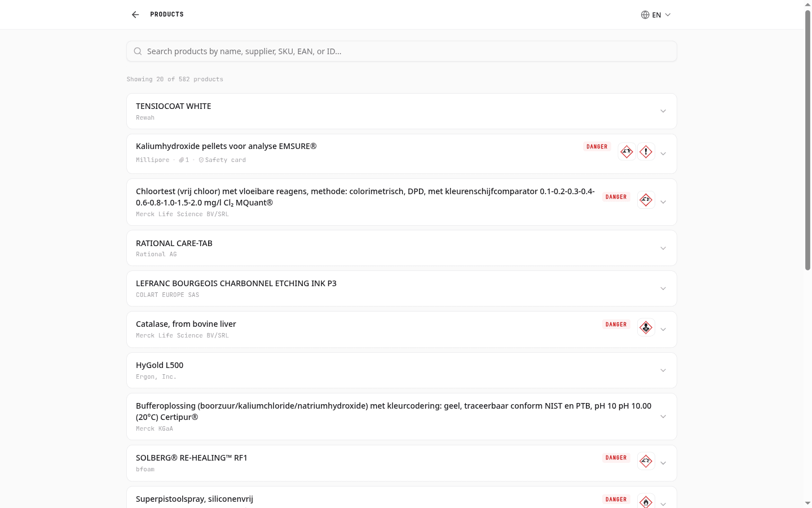The height and width of the screenshot is (508, 812).
Task: Click the attachment paperclip icon on Kaliumhydroxide
Action: (x=182, y=160)
